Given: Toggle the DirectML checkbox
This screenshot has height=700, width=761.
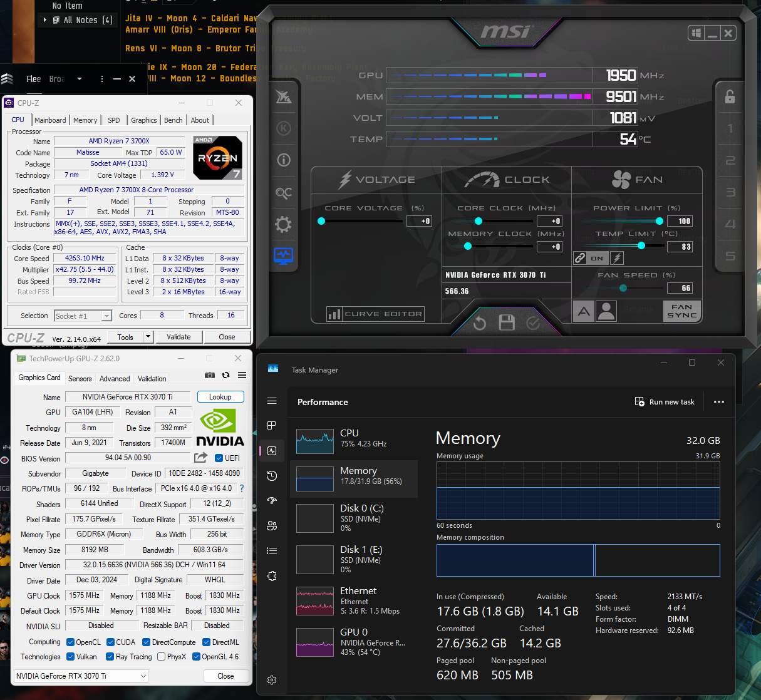Looking at the screenshot, I should coord(206,642).
